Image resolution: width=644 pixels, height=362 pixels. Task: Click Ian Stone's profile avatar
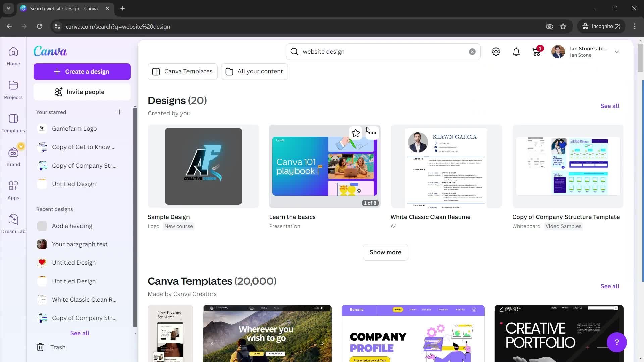pos(558,52)
